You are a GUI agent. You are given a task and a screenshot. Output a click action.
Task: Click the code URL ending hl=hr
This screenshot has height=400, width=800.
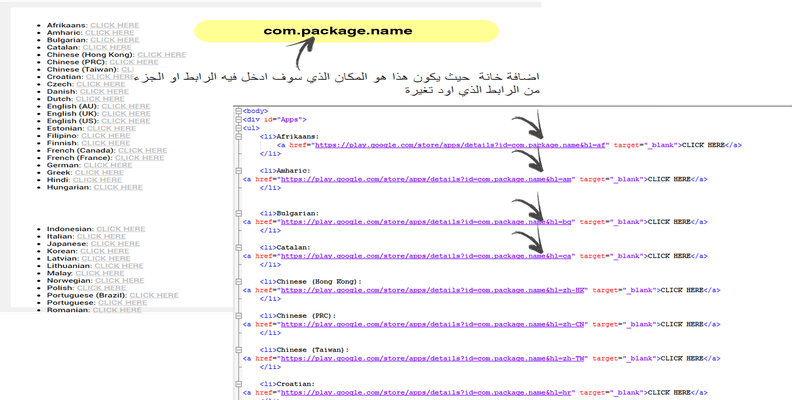click(x=426, y=392)
